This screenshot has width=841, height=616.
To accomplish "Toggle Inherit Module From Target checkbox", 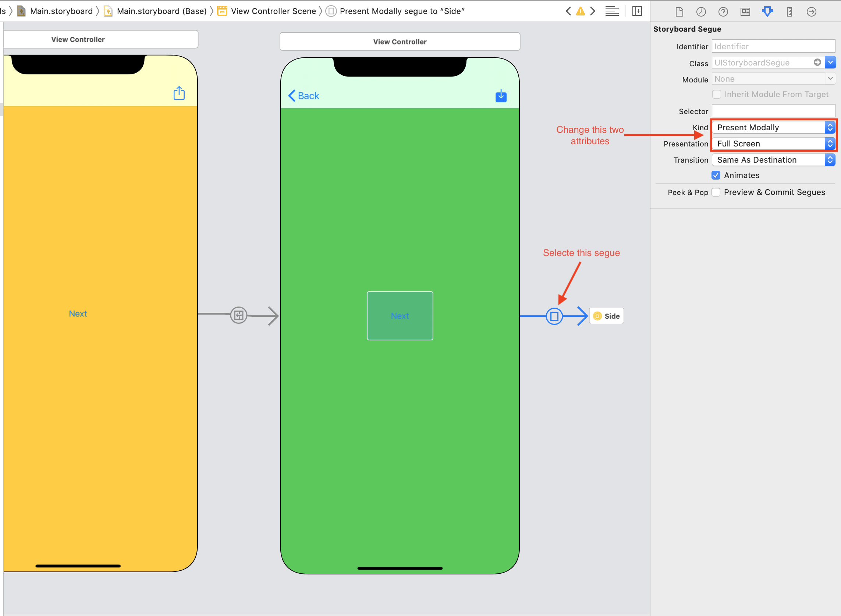I will [x=716, y=94].
